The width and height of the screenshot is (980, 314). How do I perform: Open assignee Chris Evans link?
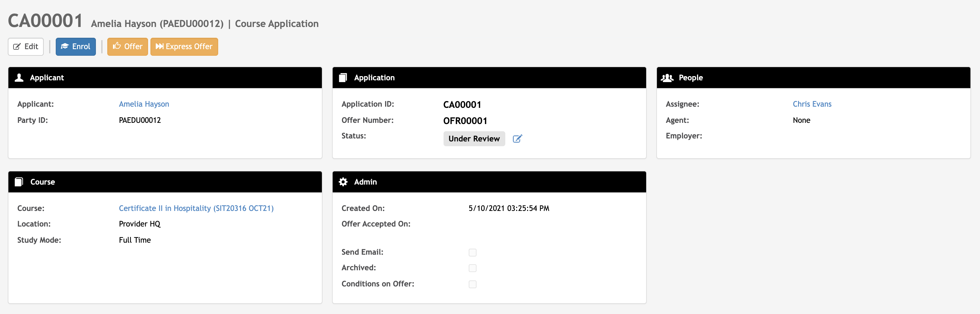coord(812,104)
